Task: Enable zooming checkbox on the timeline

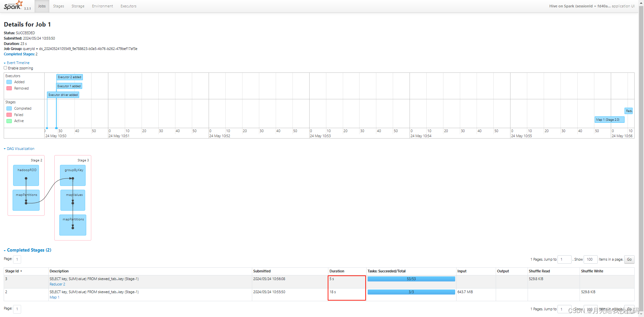Action: pyautogui.click(x=5, y=68)
